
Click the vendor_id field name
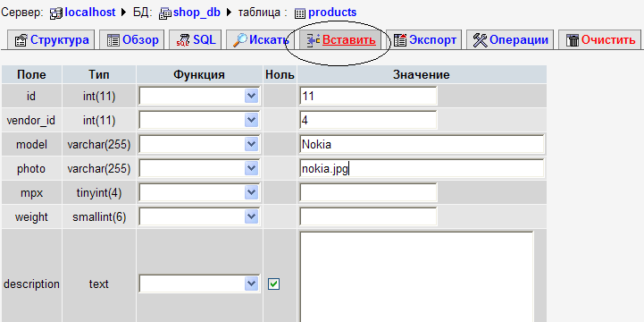coord(31,121)
